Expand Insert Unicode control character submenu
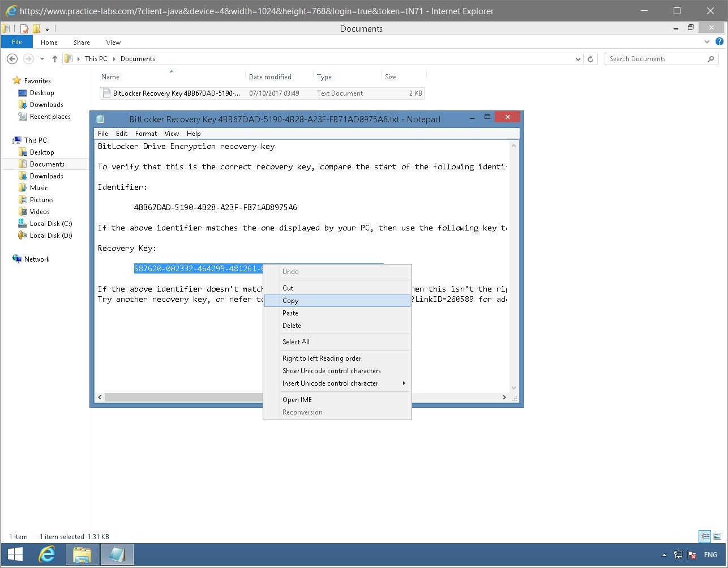 pos(330,383)
